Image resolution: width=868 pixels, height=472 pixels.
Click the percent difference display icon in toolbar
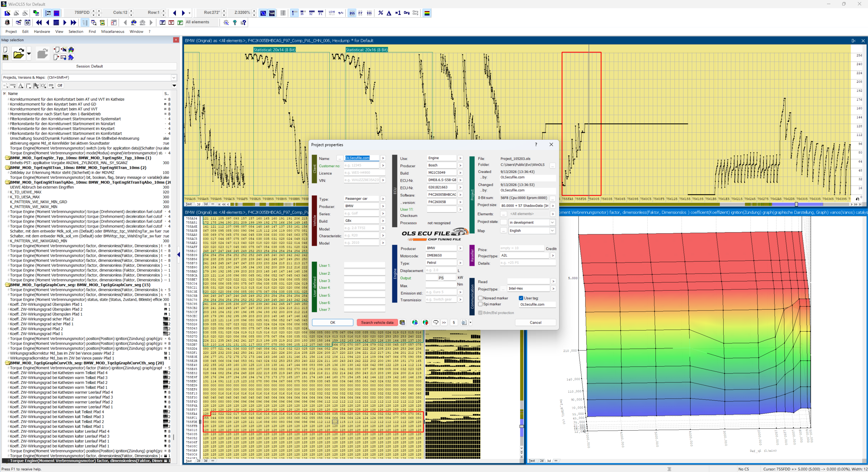click(x=381, y=13)
